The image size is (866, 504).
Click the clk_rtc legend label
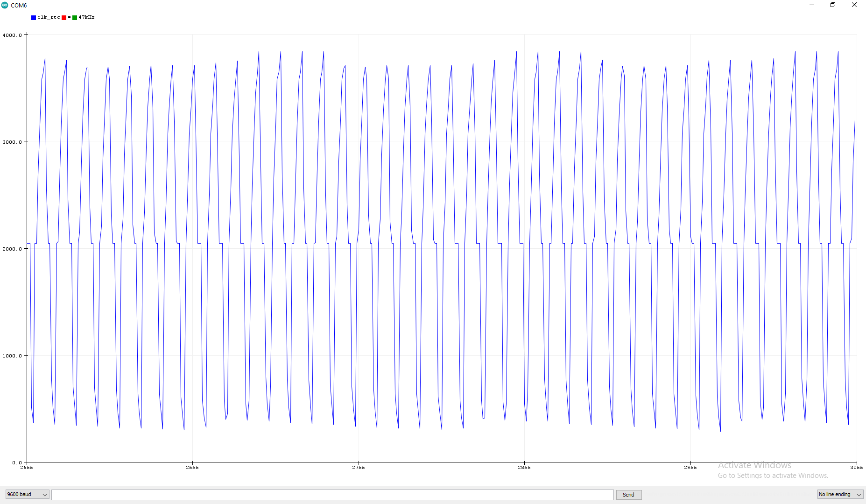pos(49,17)
